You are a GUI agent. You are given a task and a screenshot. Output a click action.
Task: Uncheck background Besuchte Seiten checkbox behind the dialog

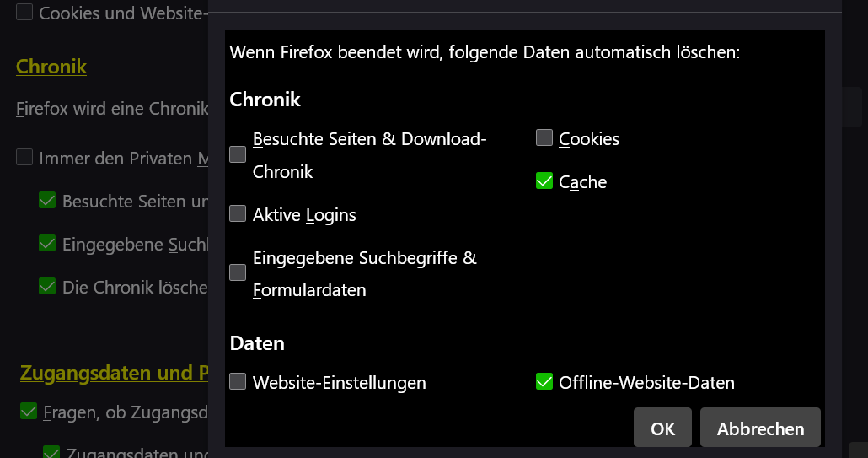(x=47, y=201)
